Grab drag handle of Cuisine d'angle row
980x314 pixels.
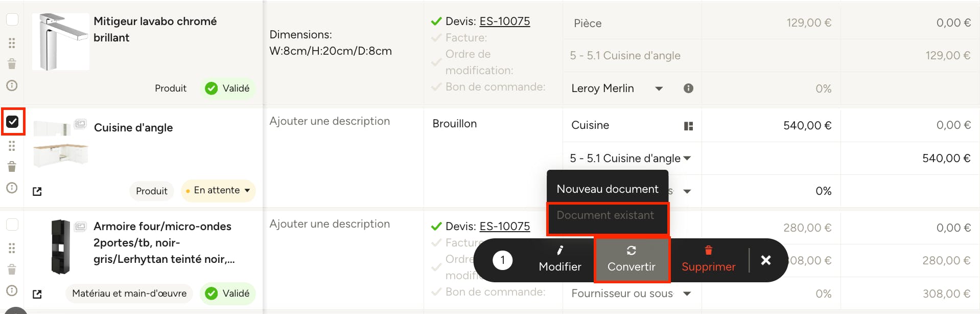point(12,146)
